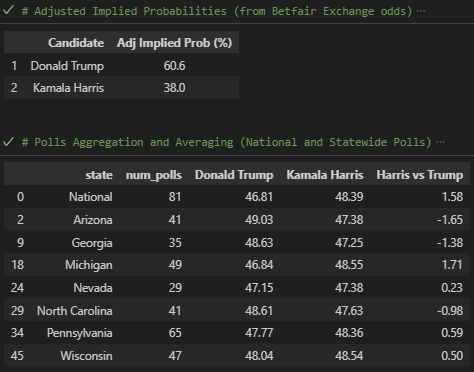This screenshot has width=474, height=372.
Task: Select the Candidate column header
Action: (76, 43)
